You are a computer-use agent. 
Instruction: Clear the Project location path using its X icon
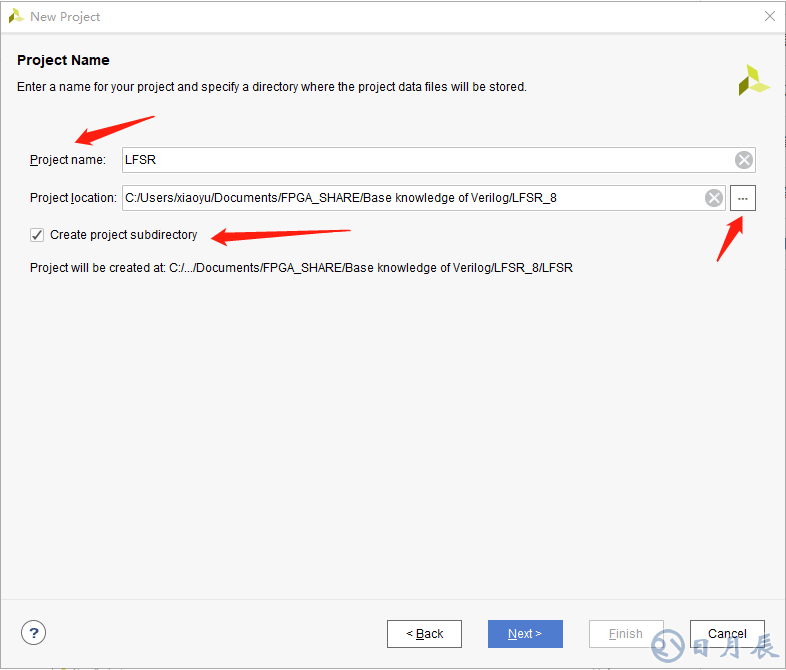(713, 198)
